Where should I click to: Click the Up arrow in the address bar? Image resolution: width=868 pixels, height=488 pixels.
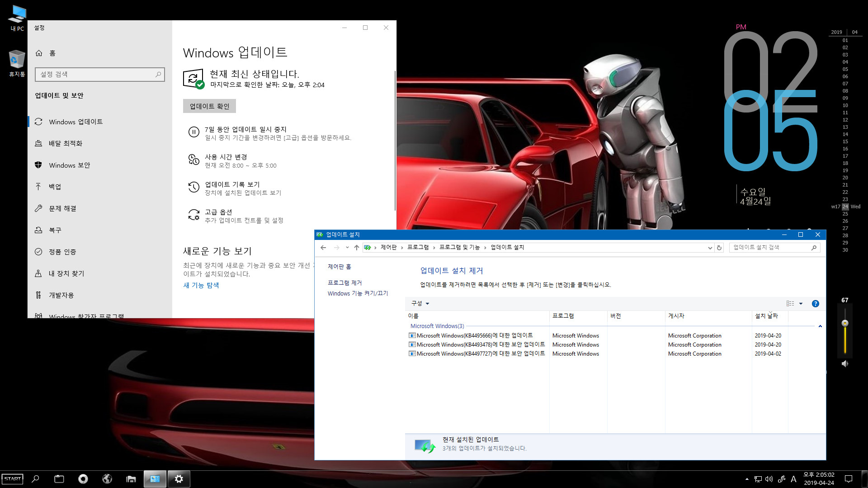tap(357, 247)
